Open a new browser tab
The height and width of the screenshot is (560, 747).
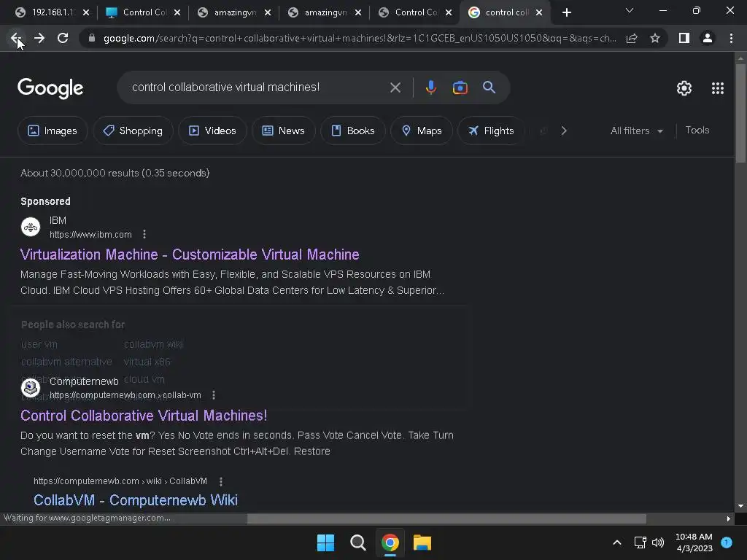[566, 12]
